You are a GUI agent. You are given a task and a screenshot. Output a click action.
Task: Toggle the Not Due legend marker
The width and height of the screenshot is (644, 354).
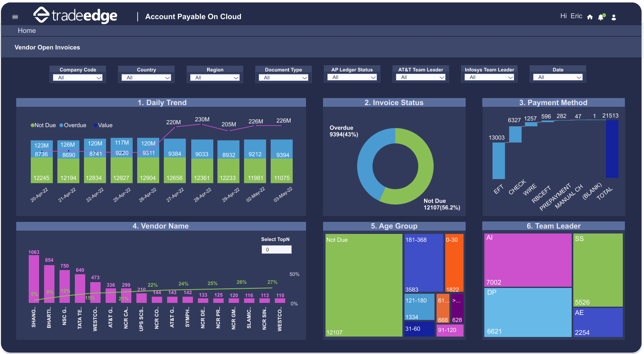click(32, 125)
